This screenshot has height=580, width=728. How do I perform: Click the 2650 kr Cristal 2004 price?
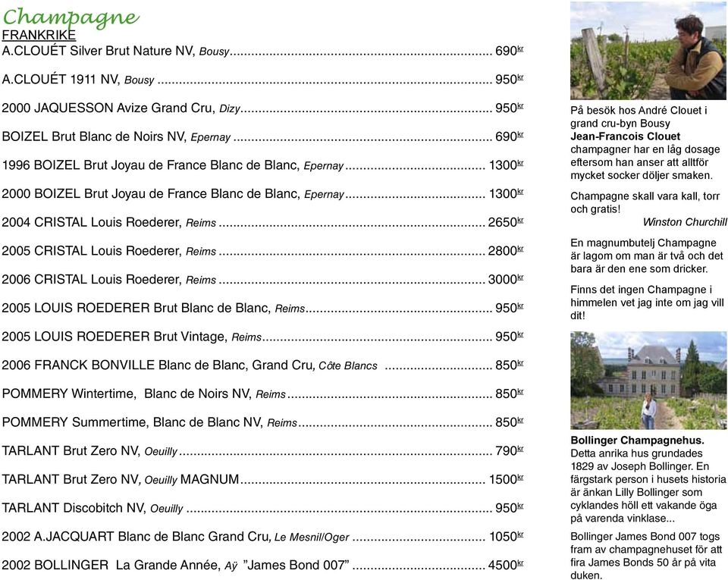(506, 222)
